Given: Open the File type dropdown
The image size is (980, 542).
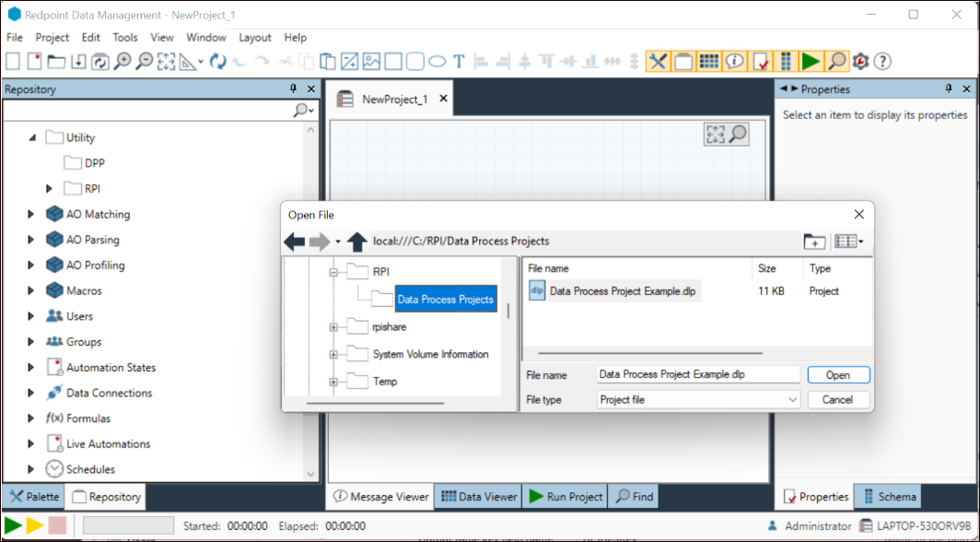Looking at the screenshot, I should tap(793, 400).
